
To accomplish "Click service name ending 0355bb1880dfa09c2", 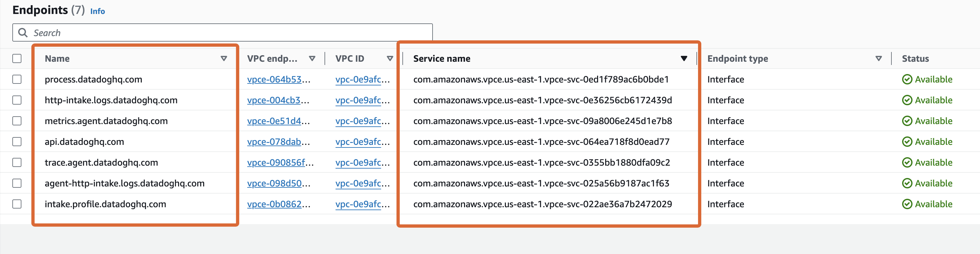I will pyautogui.click(x=542, y=162).
